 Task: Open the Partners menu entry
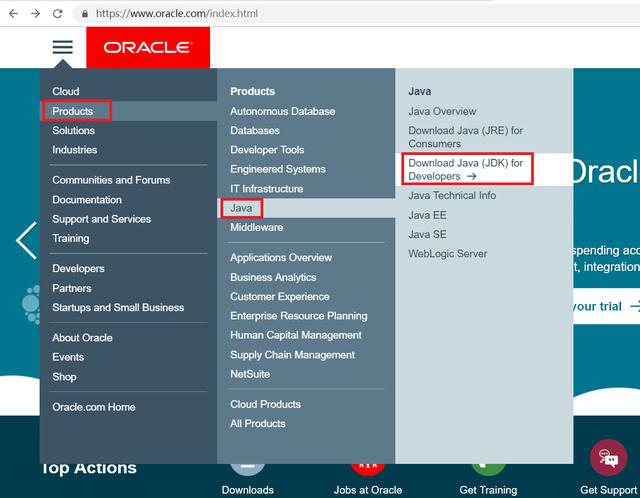coord(72,288)
